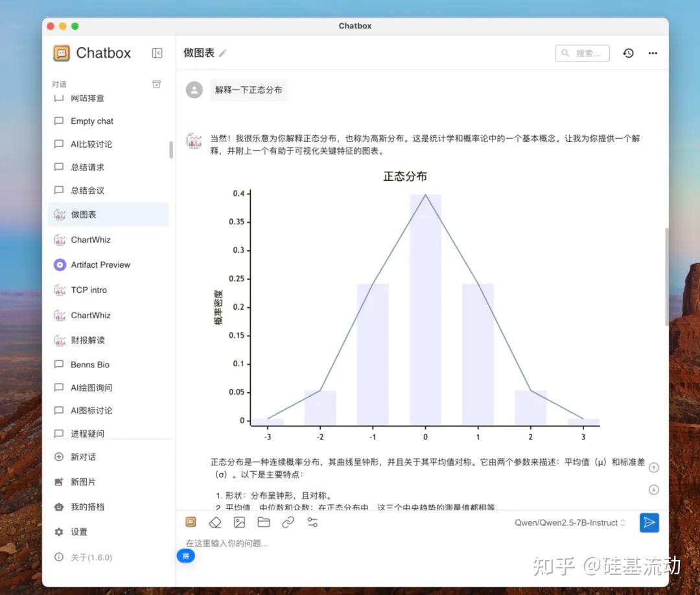Collapse the sidebar with the panel icon
This screenshot has width=700, height=595.
coord(157,53)
